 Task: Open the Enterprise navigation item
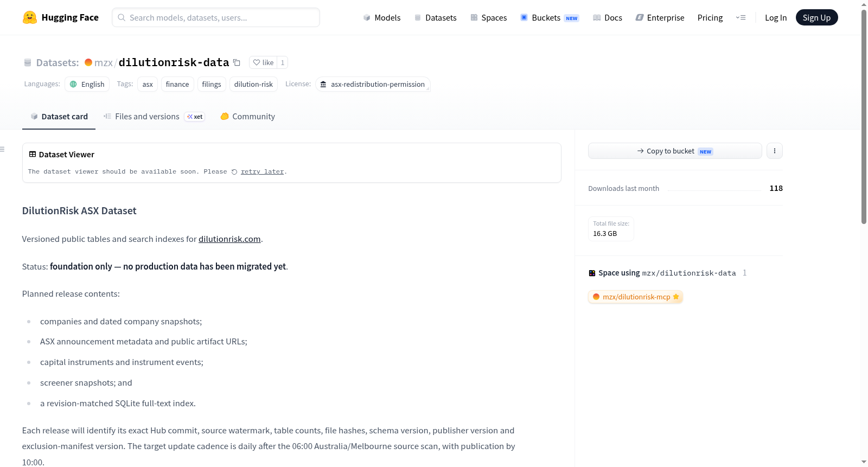tap(660, 17)
